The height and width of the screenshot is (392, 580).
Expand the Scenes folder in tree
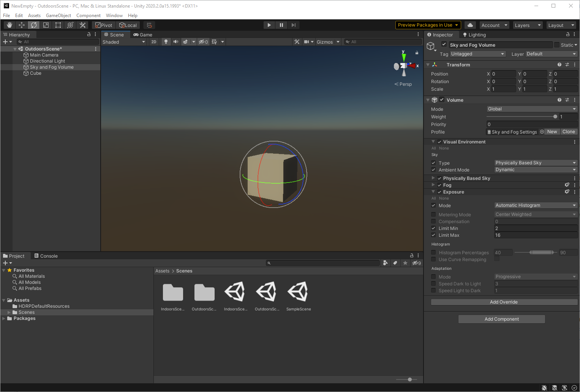coord(9,312)
